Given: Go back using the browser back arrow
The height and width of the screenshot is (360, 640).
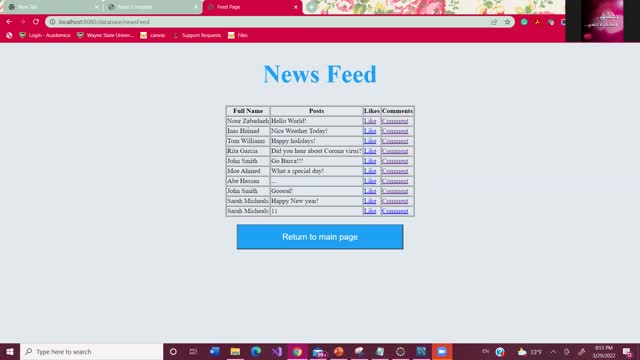Looking at the screenshot, I should point(9,22).
